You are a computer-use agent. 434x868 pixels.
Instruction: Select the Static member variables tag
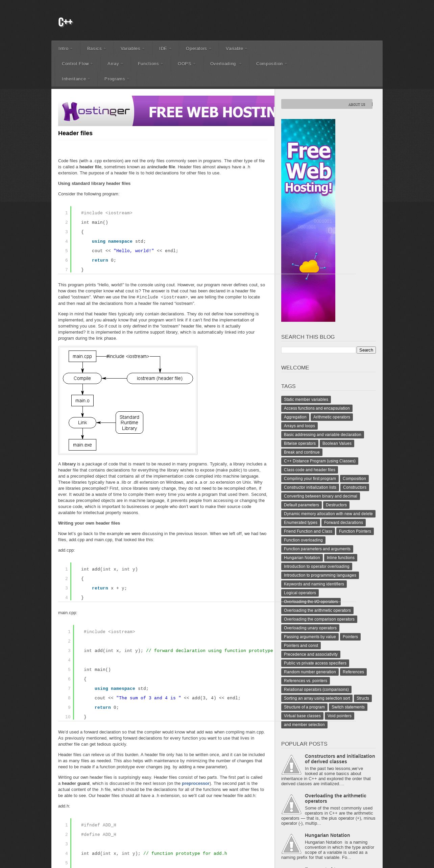(306, 400)
